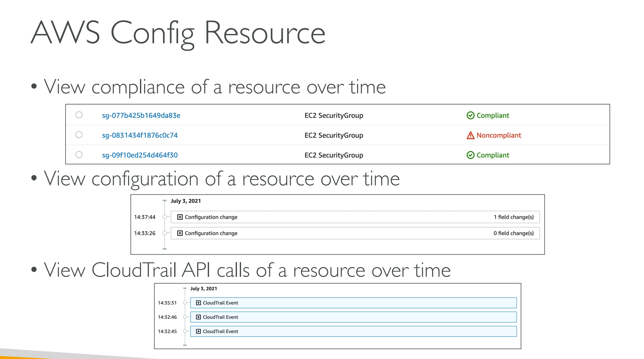Click timeline marker at 14:33:26
Viewport: 644px width, 359px height.
(164, 233)
